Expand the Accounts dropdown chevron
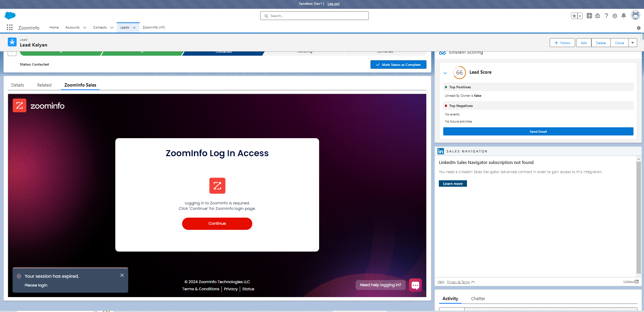 [84, 28]
